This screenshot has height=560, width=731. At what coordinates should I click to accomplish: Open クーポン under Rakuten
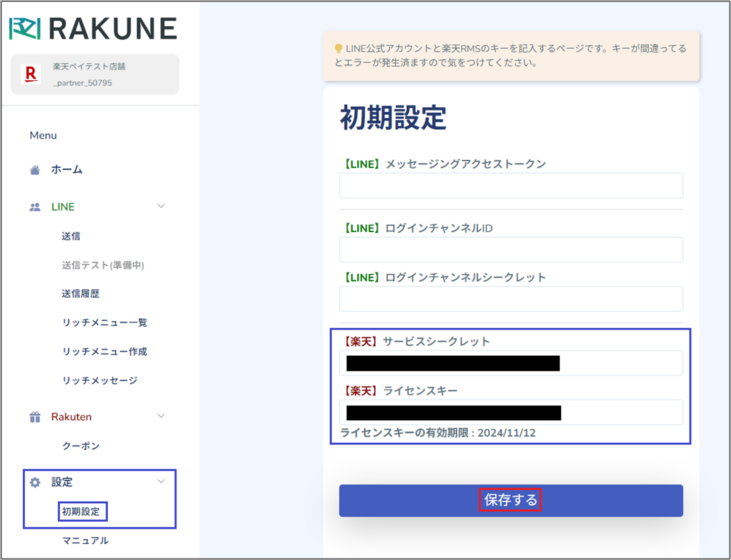coord(81,446)
